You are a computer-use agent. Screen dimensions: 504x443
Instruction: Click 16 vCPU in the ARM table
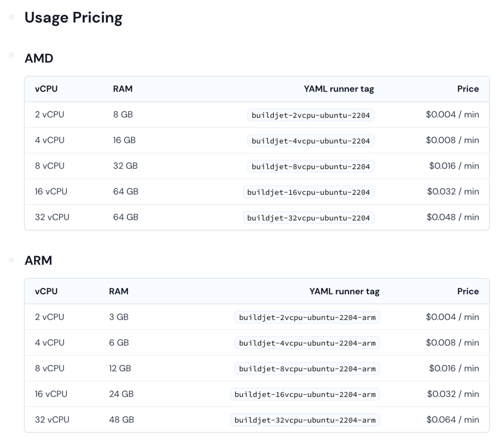pyautogui.click(x=51, y=394)
